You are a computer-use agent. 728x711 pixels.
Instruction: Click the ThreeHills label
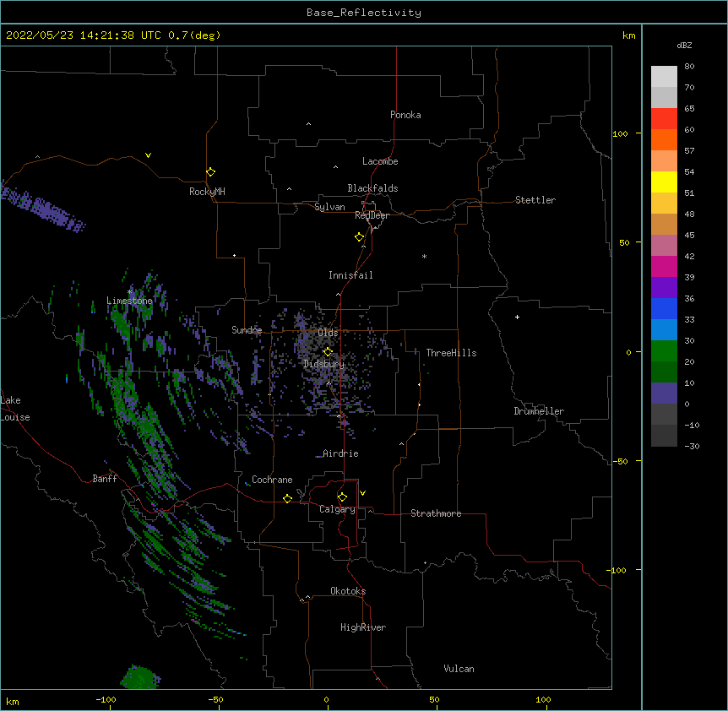[x=451, y=353]
